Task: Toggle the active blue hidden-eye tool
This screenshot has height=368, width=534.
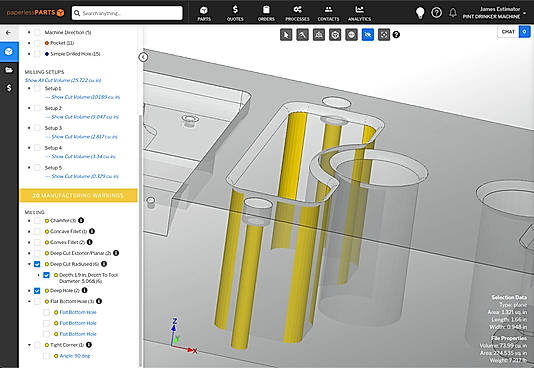Action: 368,35
